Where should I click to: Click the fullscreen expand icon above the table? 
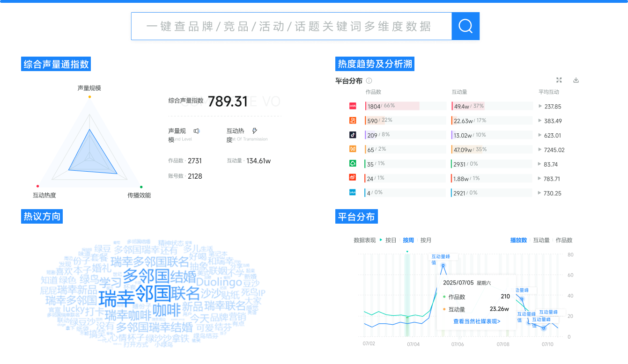559,80
